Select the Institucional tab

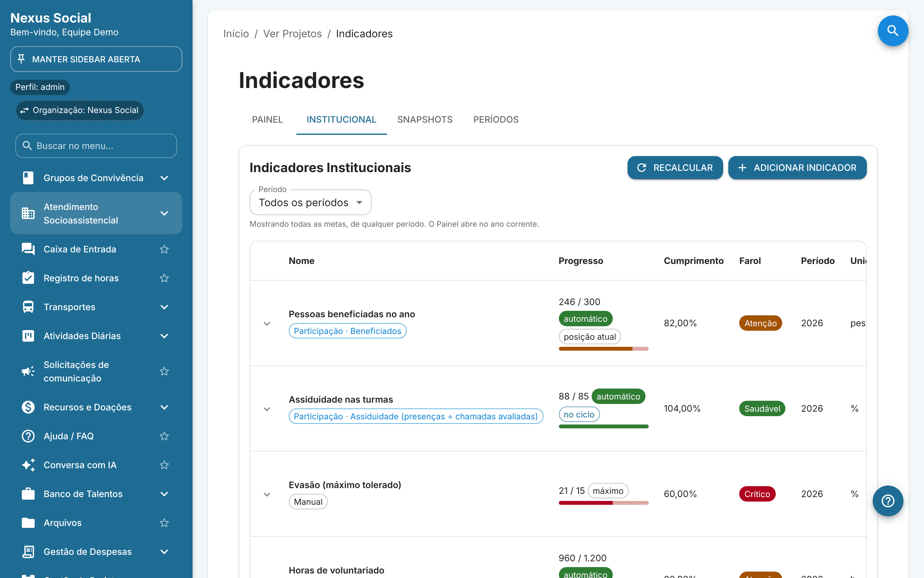pos(341,119)
